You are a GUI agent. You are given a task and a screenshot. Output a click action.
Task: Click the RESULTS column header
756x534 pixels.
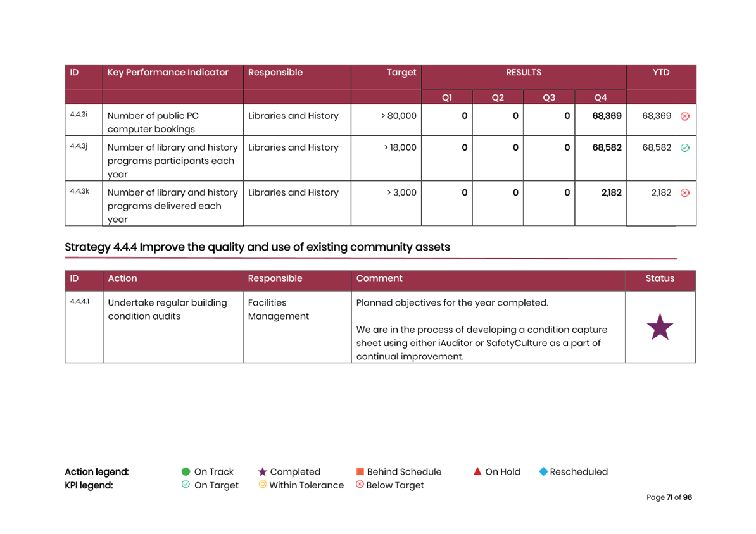[x=523, y=73]
